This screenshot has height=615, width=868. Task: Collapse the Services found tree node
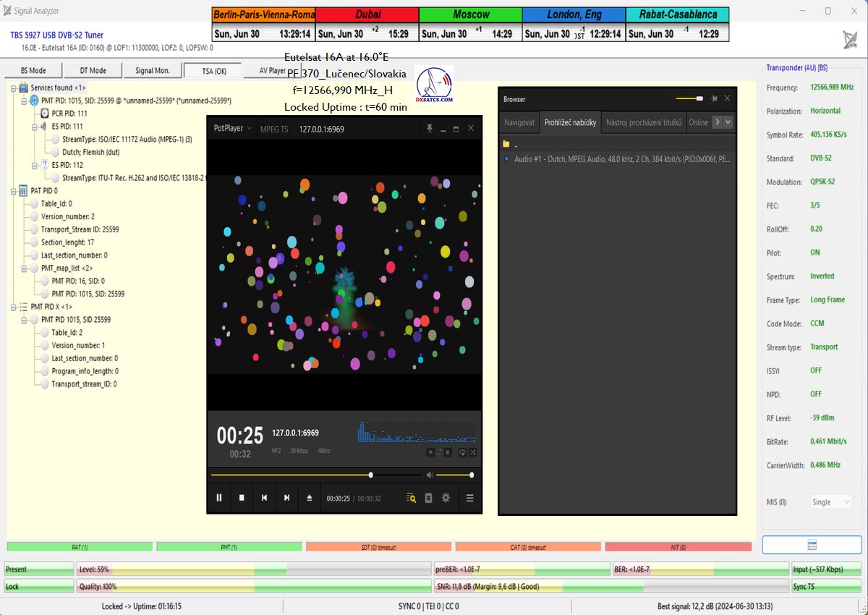[x=14, y=88]
